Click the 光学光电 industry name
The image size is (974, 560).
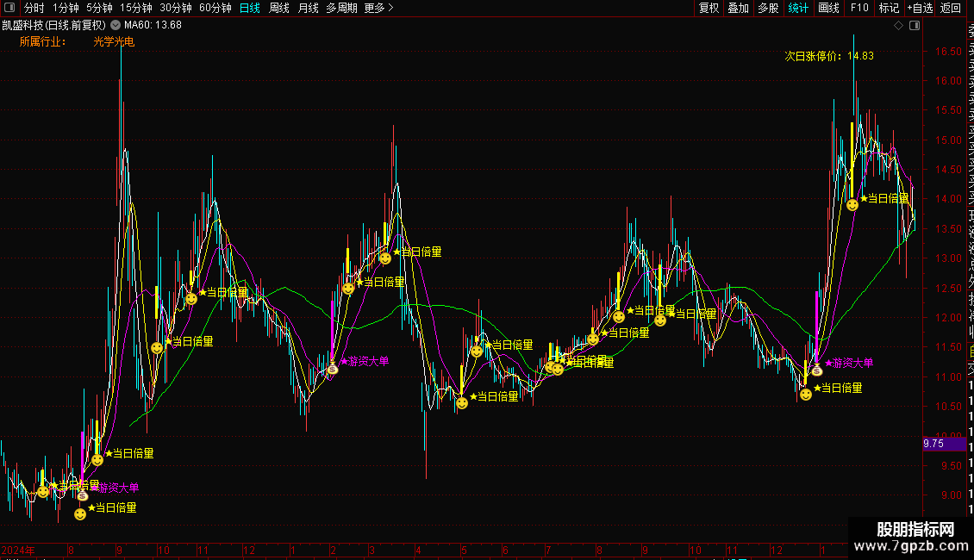click(x=114, y=41)
